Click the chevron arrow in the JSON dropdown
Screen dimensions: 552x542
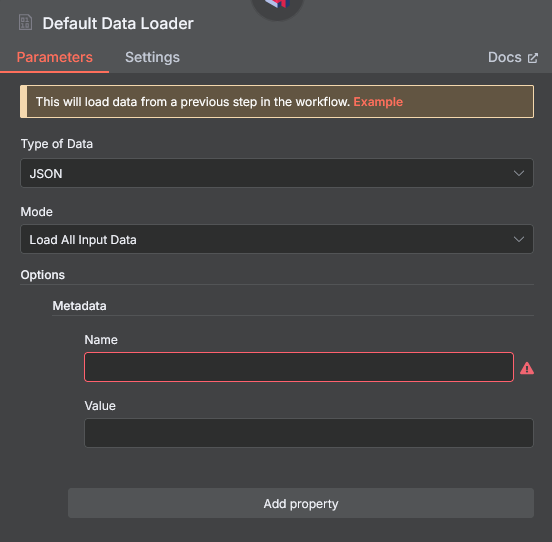[x=519, y=173]
